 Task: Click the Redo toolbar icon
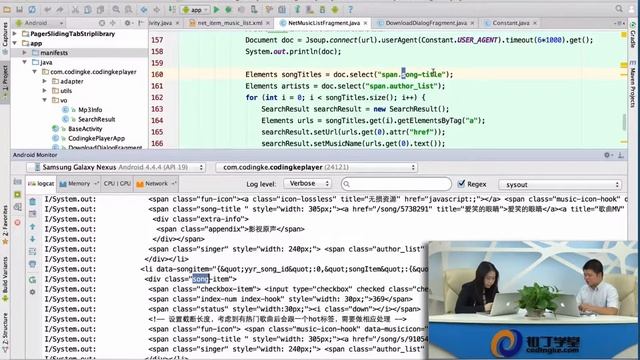(60, 9)
